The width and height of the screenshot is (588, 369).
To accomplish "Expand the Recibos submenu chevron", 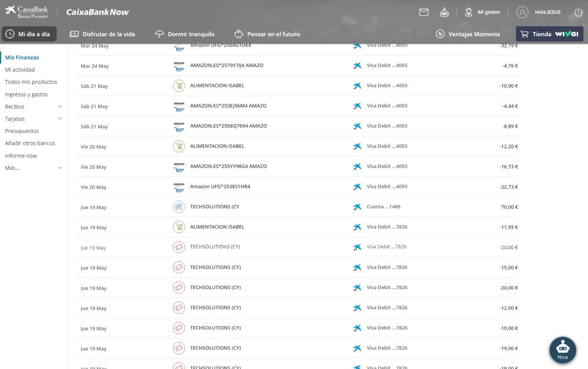I will (60, 107).
